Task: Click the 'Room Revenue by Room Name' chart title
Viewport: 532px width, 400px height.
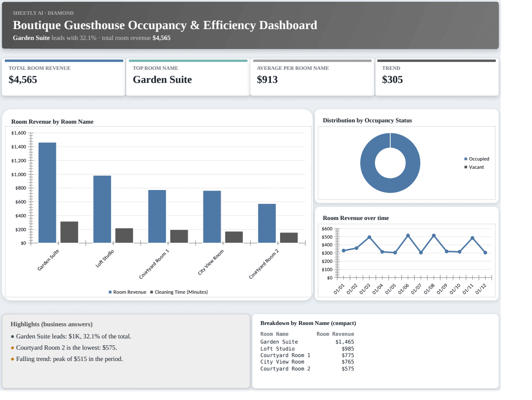Action: click(52, 121)
